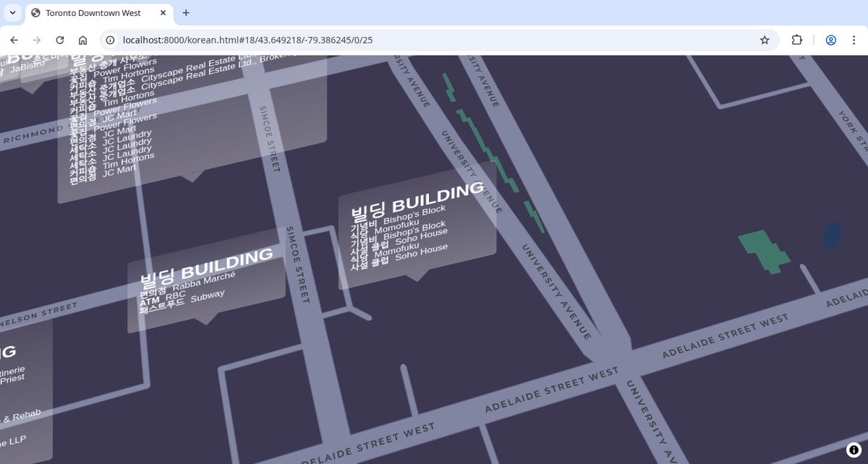The image size is (868, 464).
Task: Bookmark this page with the star icon
Action: [765, 40]
